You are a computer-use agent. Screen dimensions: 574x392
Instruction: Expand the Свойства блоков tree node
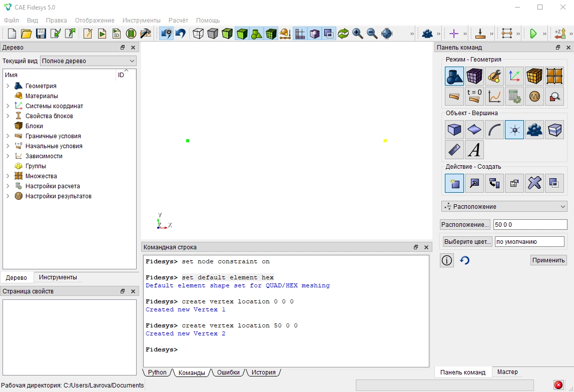[8, 116]
